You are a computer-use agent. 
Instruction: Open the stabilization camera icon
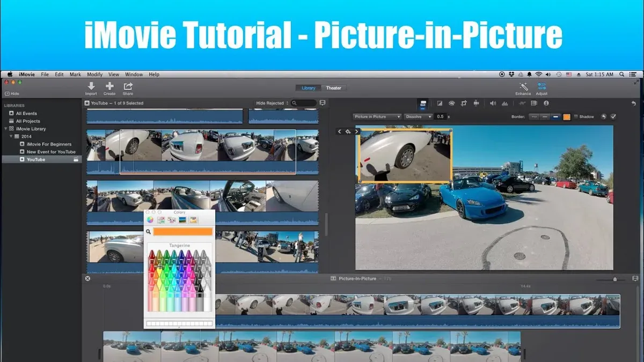[x=475, y=103]
